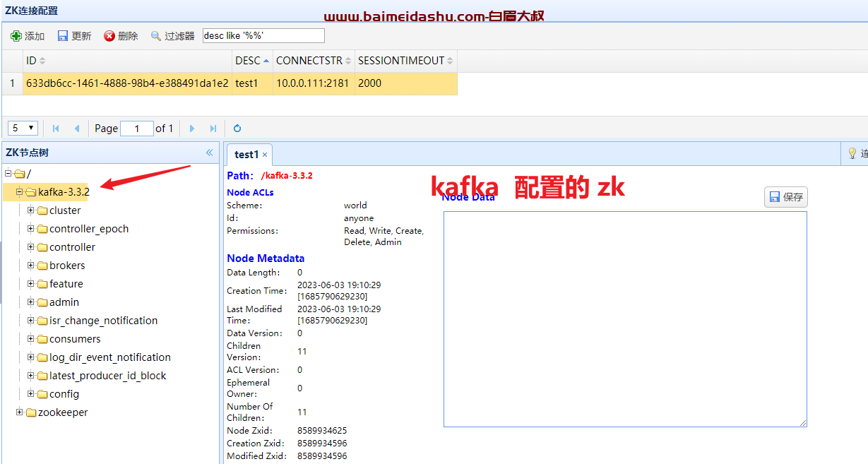Viewport: 868px width, 464px height.
Task: Collapse the kafka-3.3.2 tree node
Action: [x=20, y=191]
